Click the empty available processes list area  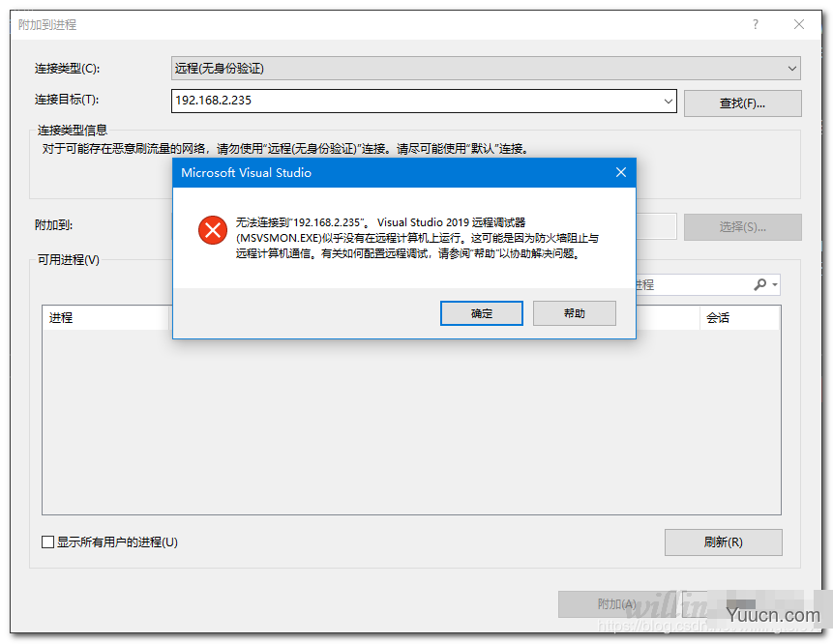pyautogui.click(x=411, y=422)
